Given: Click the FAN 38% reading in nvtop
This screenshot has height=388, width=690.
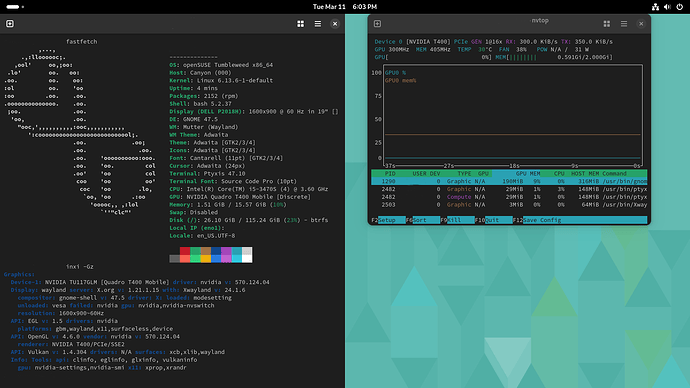Looking at the screenshot, I should (x=513, y=50).
